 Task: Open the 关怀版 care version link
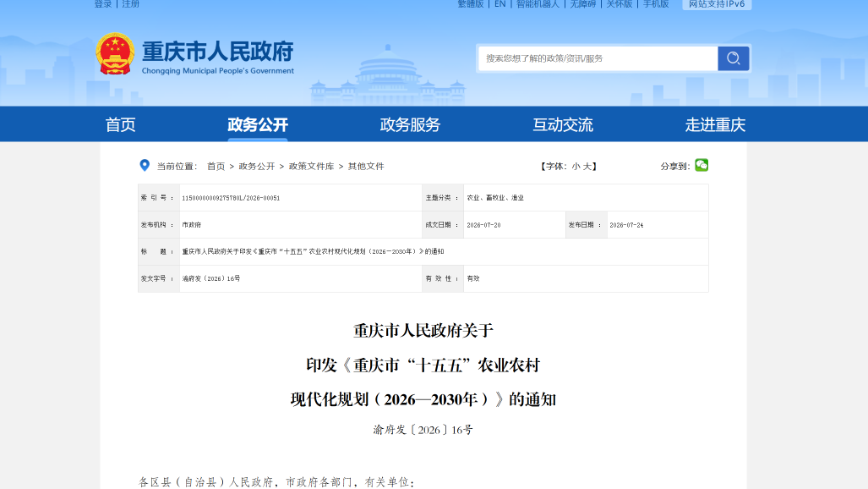(x=619, y=4)
